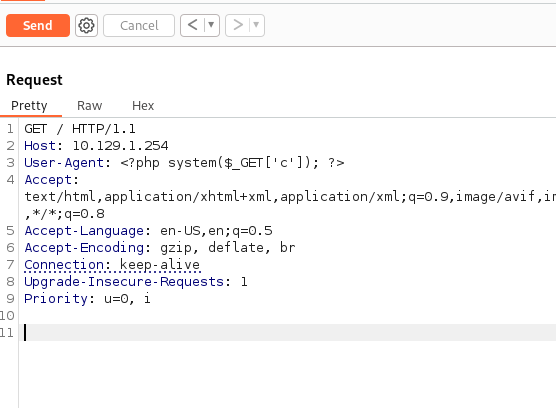This screenshot has width=556, height=408.
Task: Click the */*;q=0.8 continuation line
Action: click(x=64, y=214)
